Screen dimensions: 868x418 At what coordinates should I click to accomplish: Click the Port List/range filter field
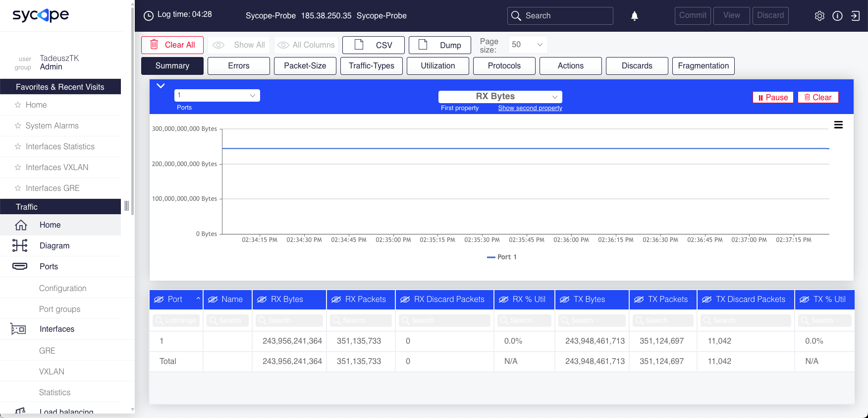tap(176, 320)
